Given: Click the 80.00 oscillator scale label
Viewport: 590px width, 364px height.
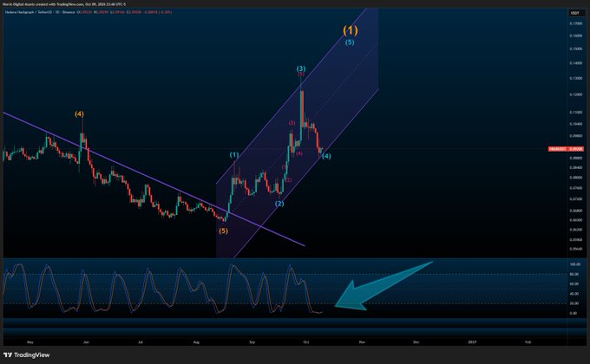Looking at the screenshot, I should 574,274.
